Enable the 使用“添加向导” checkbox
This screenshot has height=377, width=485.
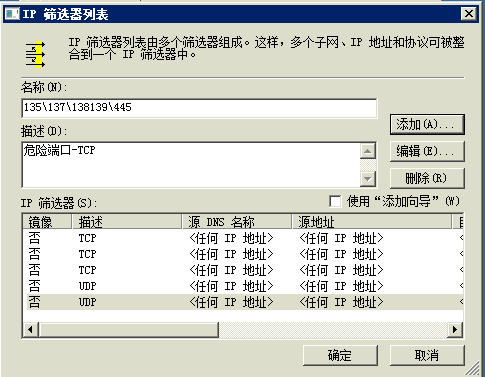tap(335, 201)
